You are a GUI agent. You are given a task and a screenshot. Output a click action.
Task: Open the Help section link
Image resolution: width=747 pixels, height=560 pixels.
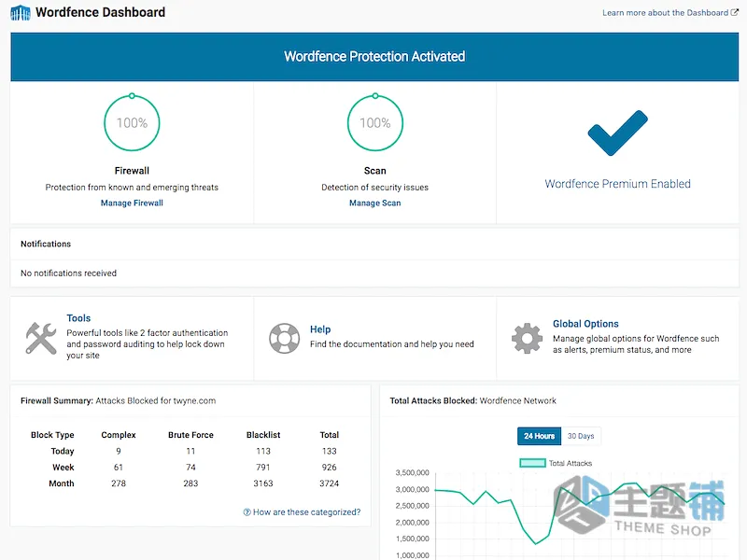point(320,329)
